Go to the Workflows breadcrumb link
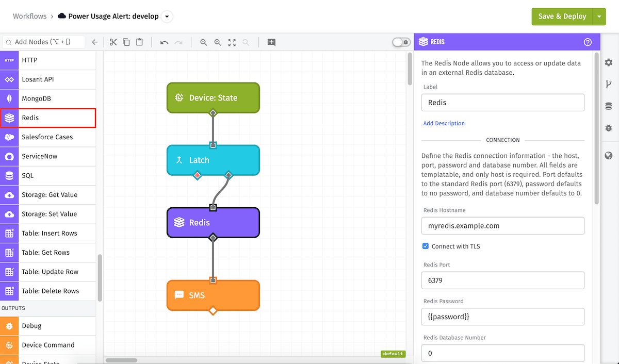This screenshot has height=364, width=619. (x=29, y=16)
